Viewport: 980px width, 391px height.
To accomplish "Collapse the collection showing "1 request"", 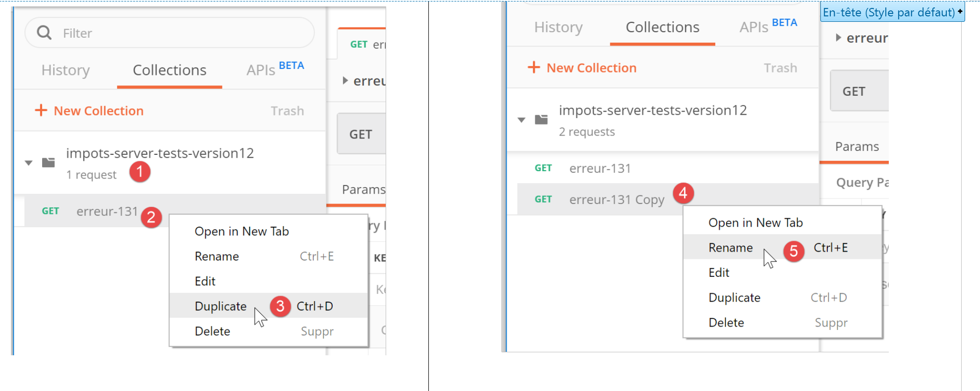I will (x=29, y=163).
